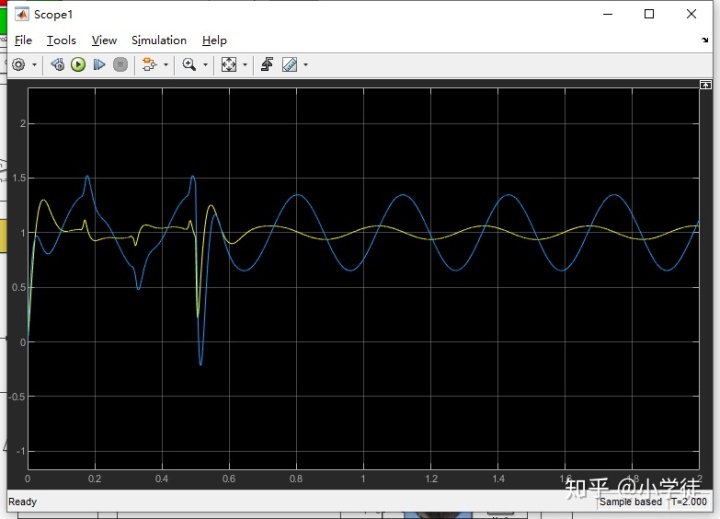Open the Configuration Properties gear icon
The height and width of the screenshot is (519, 720).
pyautogui.click(x=18, y=65)
